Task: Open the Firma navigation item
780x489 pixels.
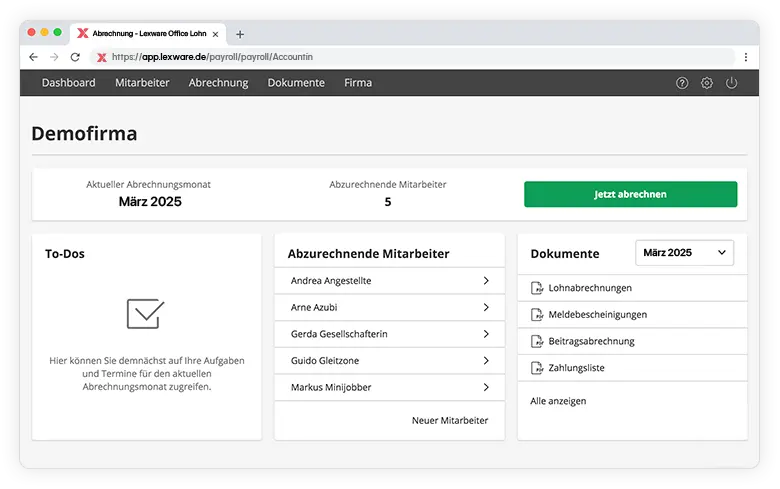Action: pos(358,83)
